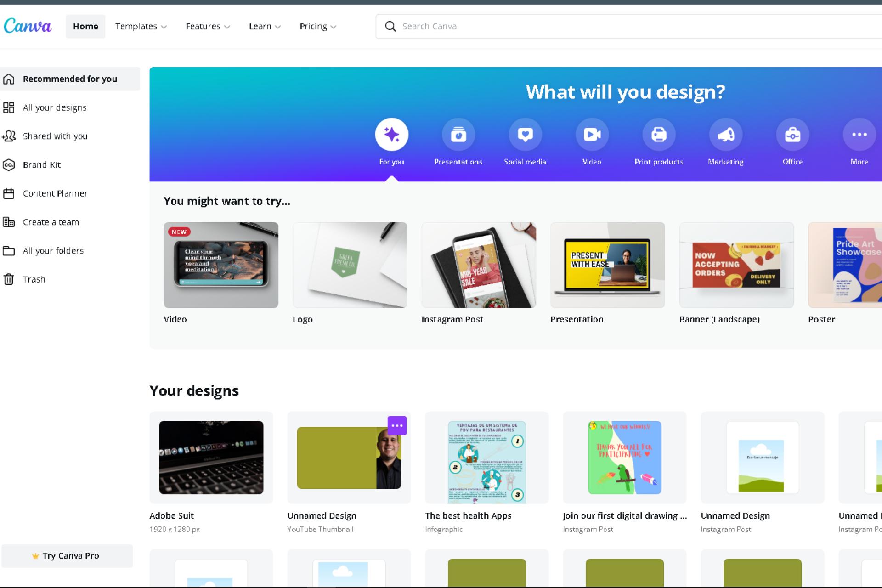This screenshot has width=882, height=588.
Task: Click All your designs sidebar item
Action: point(55,107)
